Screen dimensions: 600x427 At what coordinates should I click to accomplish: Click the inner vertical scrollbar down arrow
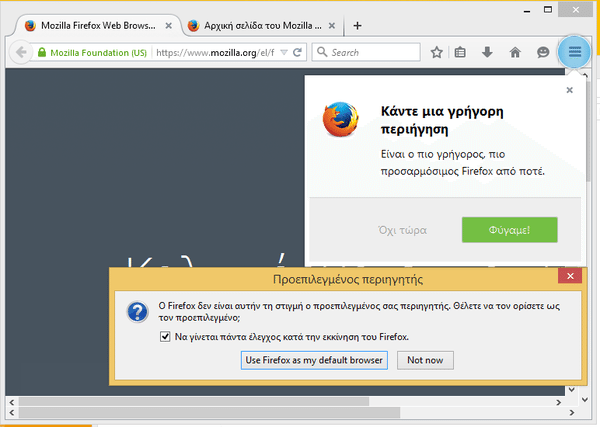coord(572,390)
